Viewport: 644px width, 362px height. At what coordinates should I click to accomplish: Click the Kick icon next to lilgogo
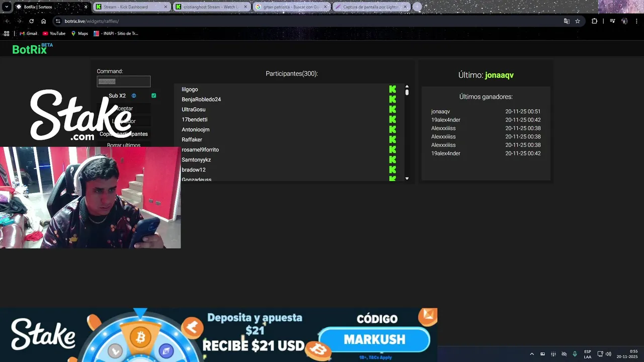[x=392, y=89]
